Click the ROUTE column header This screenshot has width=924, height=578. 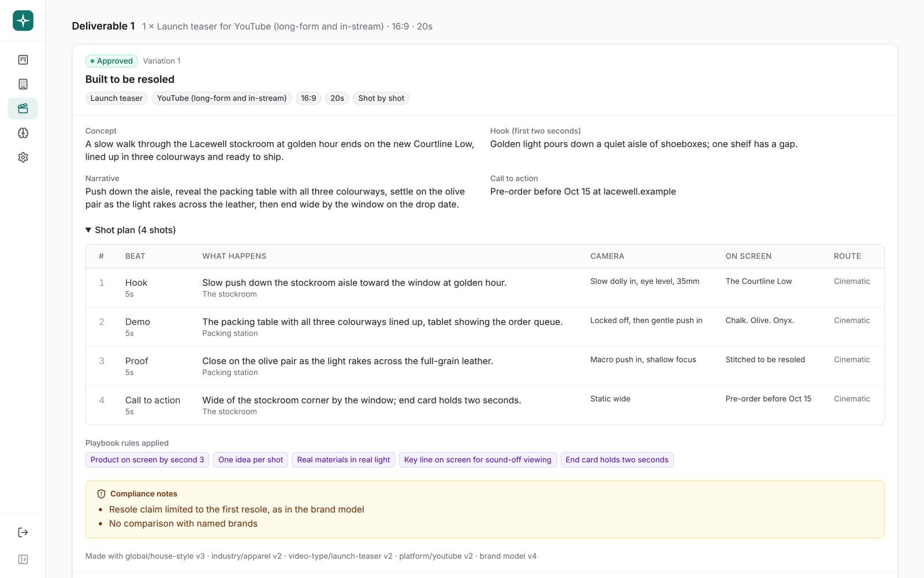click(847, 256)
